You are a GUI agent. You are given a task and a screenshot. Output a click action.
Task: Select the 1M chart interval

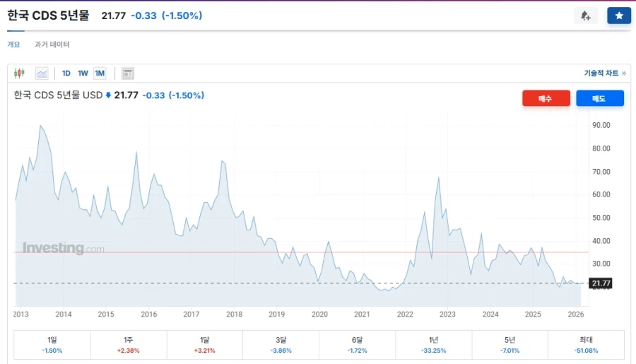[100, 74]
